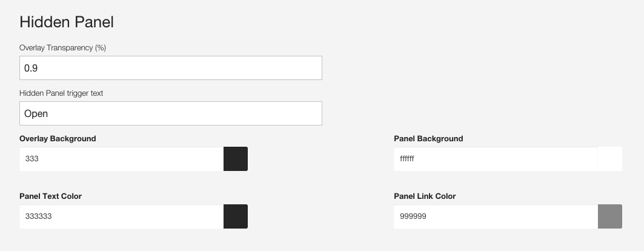Viewport: 644px width, 251px height.
Task: Click the Panel Background hex input
Action: pos(496,159)
